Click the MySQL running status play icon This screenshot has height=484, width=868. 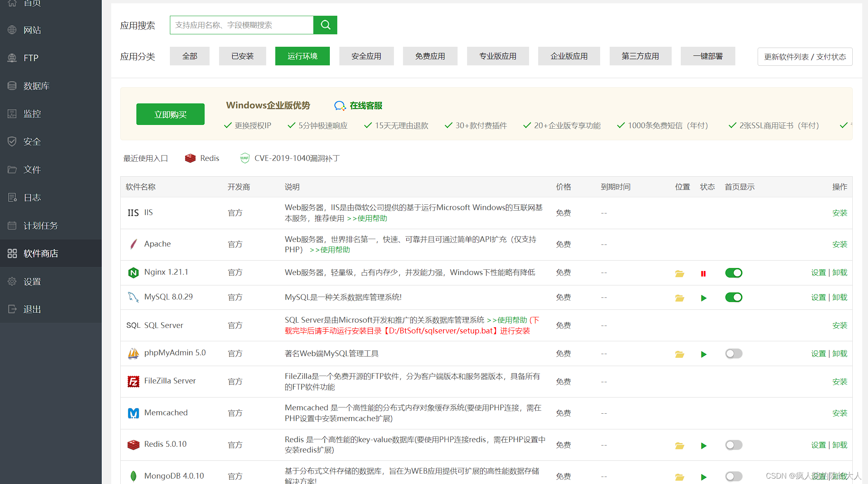[703, 298]
